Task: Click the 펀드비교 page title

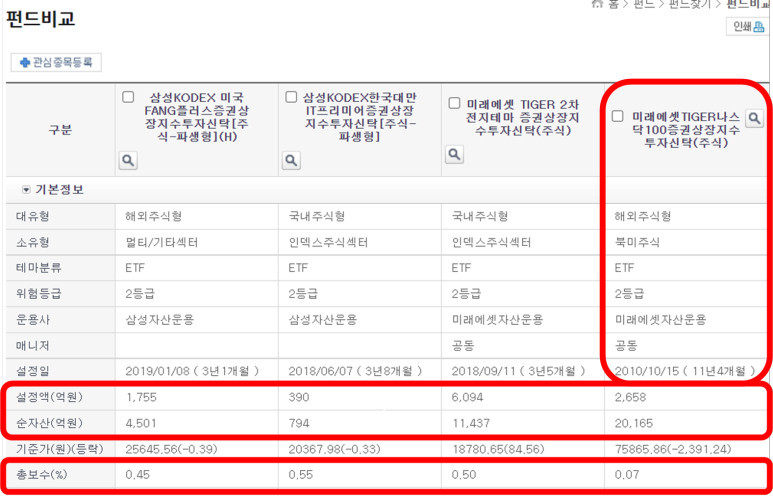Action: pyautogui.click(x=40, y=19)
